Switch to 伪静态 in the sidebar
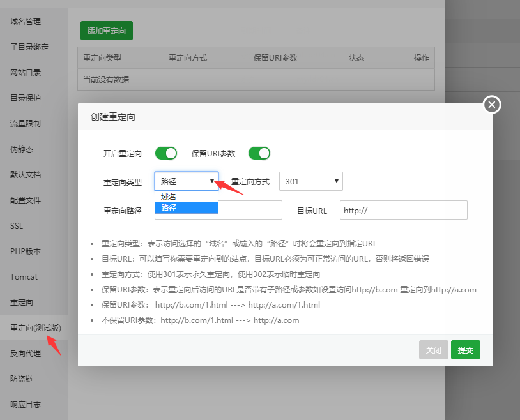The image size is (520, 420). click(22, 149)
